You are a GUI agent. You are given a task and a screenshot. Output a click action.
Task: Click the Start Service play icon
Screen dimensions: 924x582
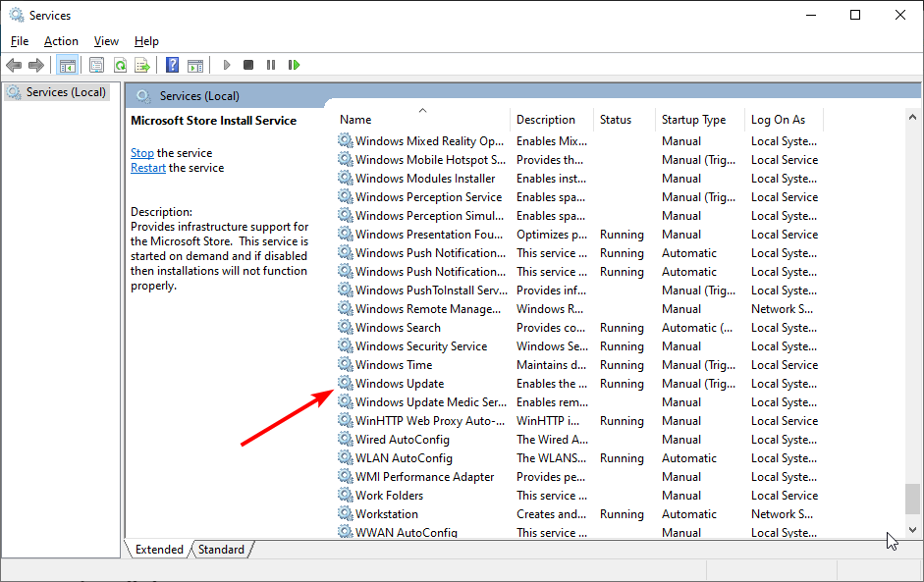pos(226,65)
